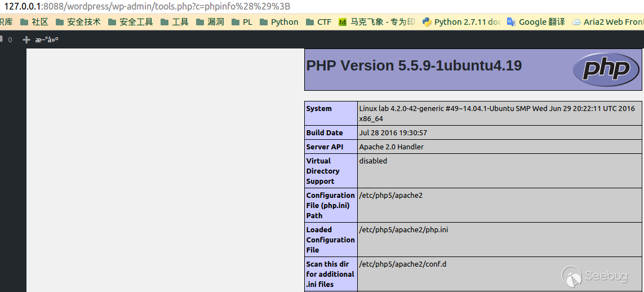The width and height of the screenshot is (644, 292).
Task: Expand the 漏洞 bookmarks folder
Action: (210, 22)
